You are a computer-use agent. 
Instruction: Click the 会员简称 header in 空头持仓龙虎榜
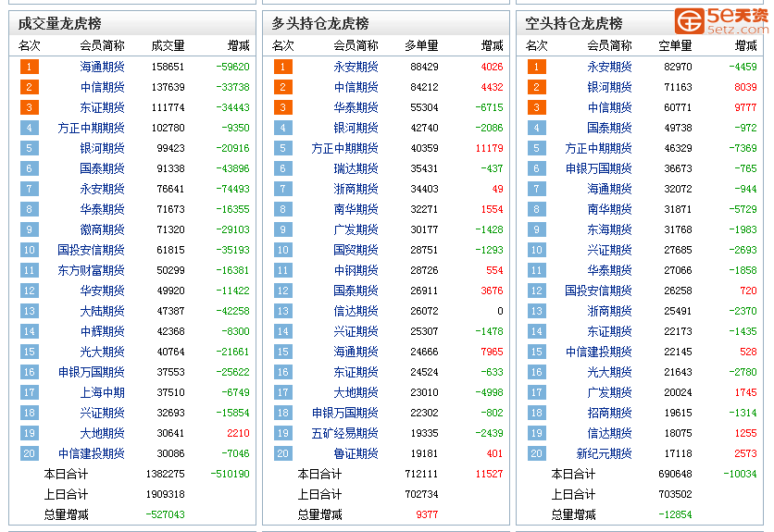(609, 46)
